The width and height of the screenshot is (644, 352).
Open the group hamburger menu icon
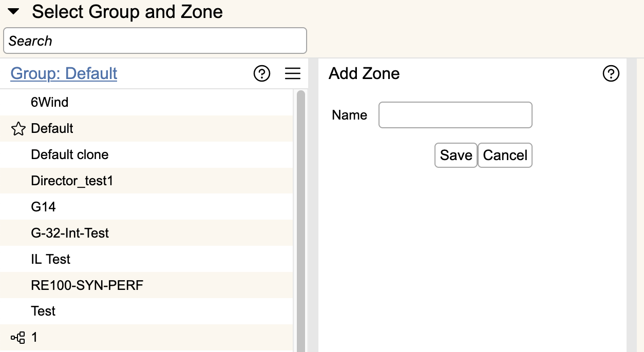click(293, 74)
